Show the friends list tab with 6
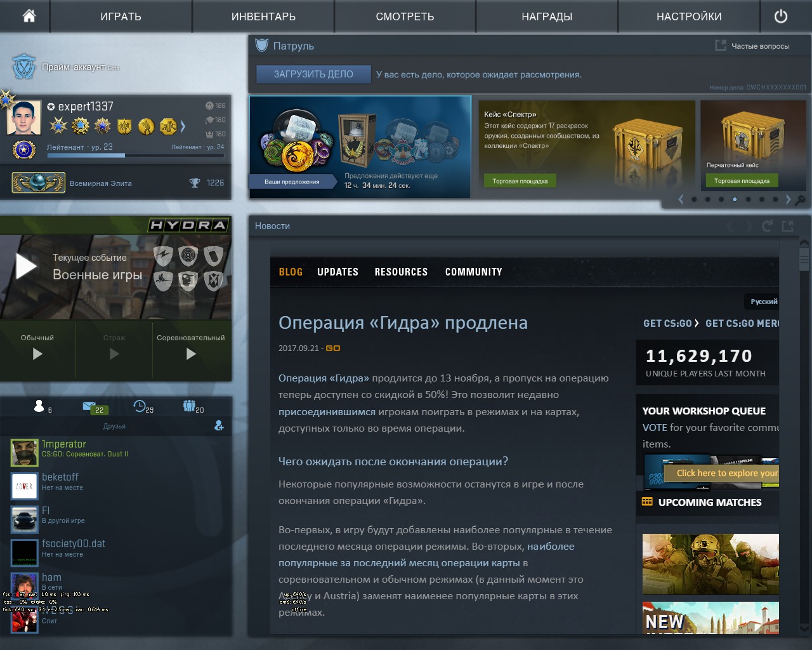 (43, 407)
